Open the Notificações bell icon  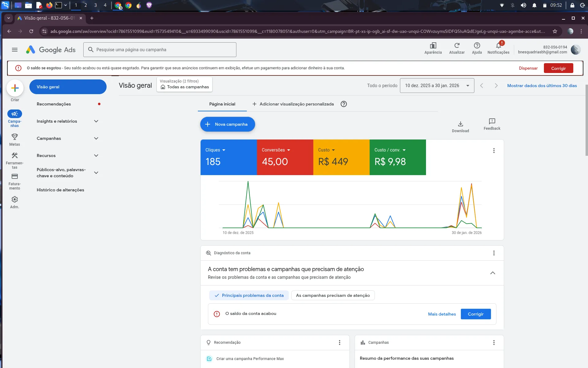[x=498, y=46]
